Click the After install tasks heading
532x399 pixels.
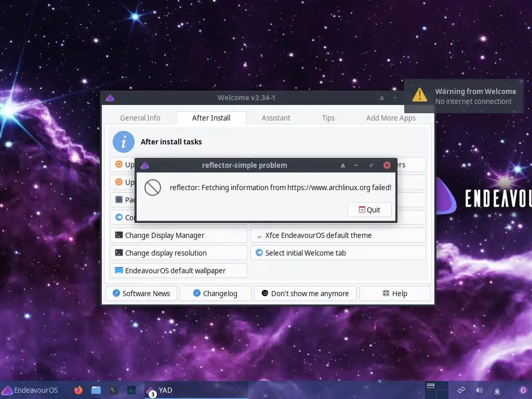coord(171,142)
